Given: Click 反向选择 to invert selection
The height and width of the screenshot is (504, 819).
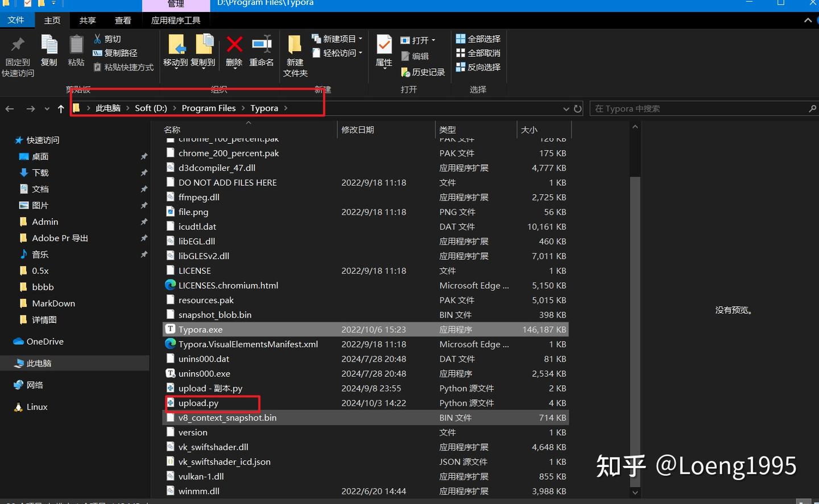Looking at the screenshot, I should (x=478, y=67).
